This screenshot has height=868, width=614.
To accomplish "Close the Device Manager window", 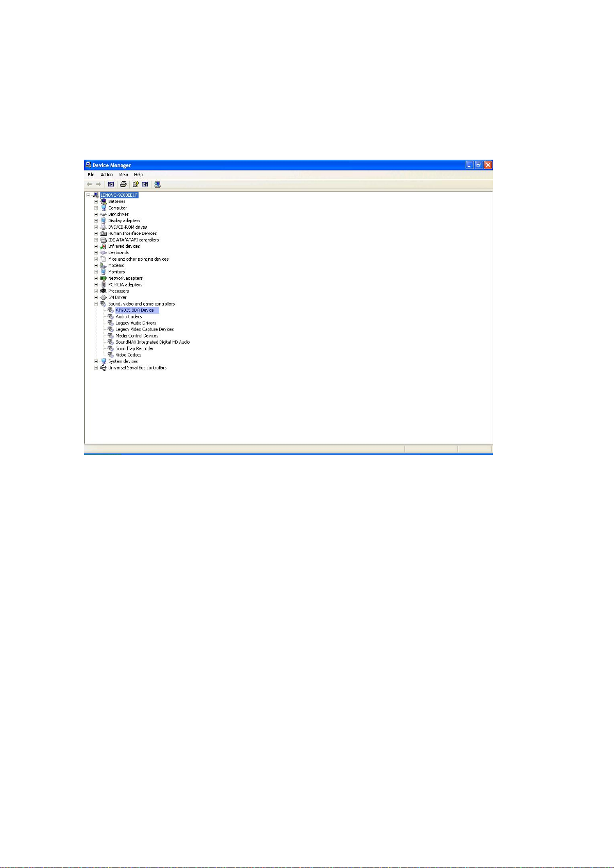I will click(x=488, y=165).
